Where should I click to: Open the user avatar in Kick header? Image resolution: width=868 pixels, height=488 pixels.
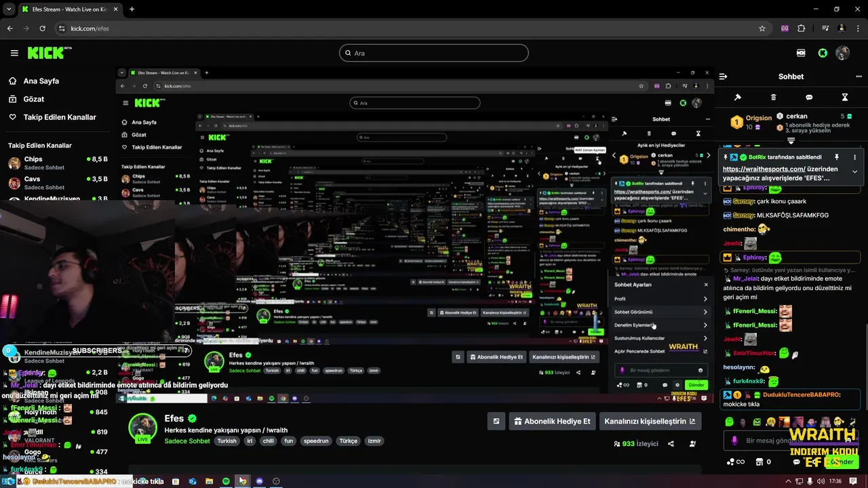843,53
